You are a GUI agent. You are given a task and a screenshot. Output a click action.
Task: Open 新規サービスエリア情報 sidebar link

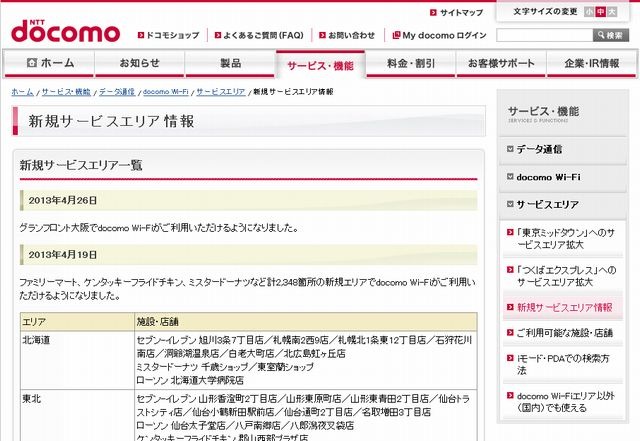[564, 307]
